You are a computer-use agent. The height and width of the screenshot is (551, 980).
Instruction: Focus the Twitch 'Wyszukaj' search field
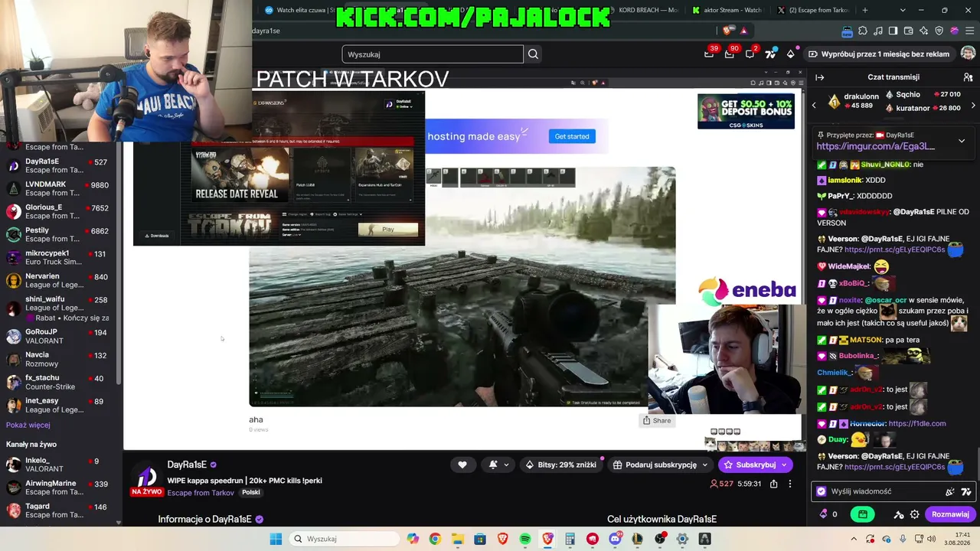pos(433,54)
